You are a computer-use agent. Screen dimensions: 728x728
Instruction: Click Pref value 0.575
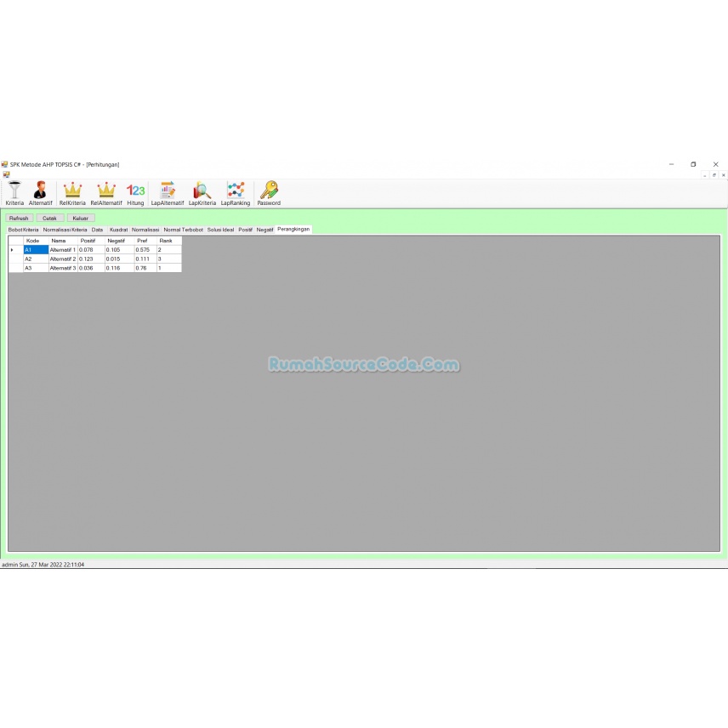click(x=145, y=250)
